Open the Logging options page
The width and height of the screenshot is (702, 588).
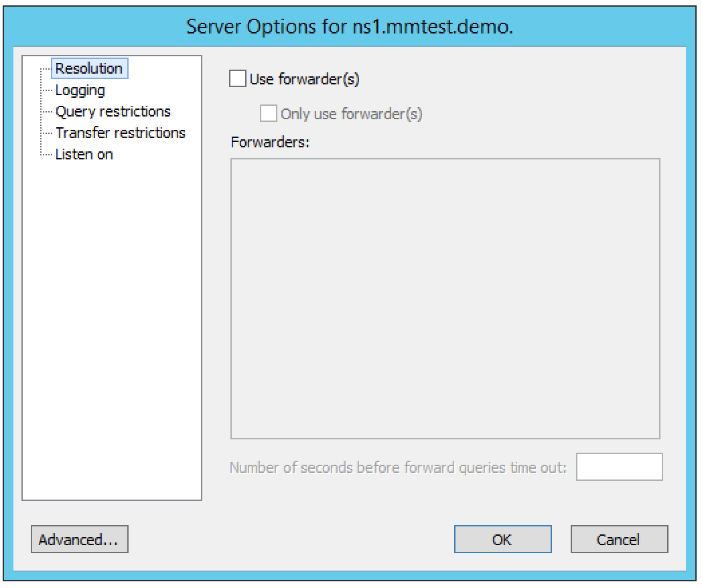(x=80, y=90)
